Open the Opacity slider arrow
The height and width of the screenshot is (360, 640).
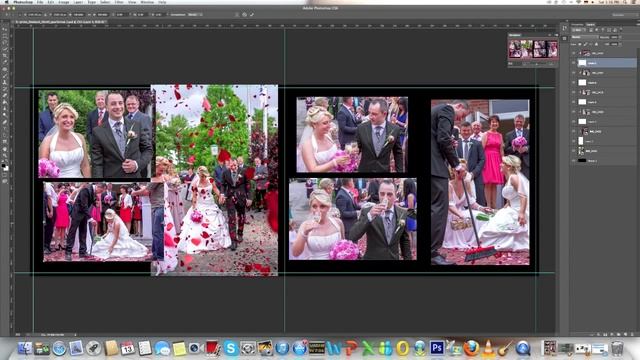click(620, 37)
